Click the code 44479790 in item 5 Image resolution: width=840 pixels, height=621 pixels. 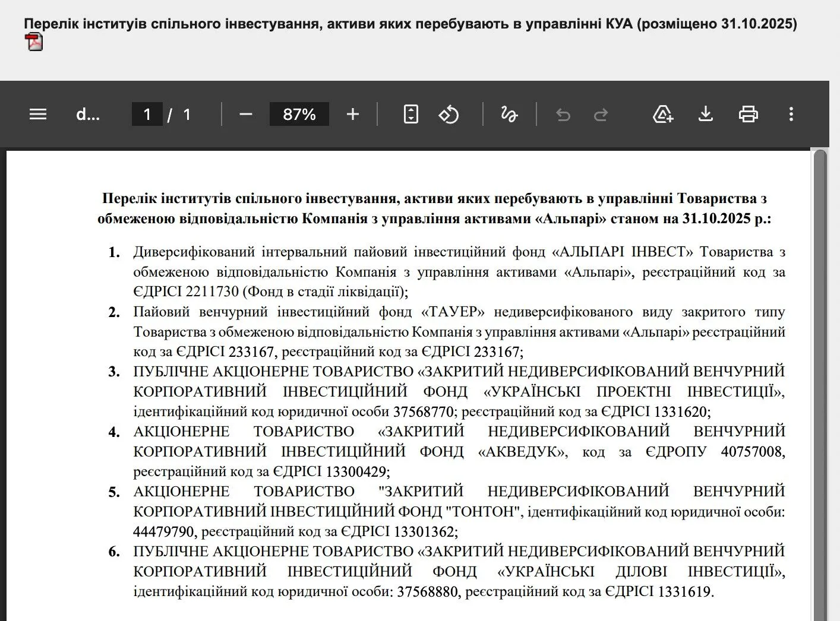(163, 531)
